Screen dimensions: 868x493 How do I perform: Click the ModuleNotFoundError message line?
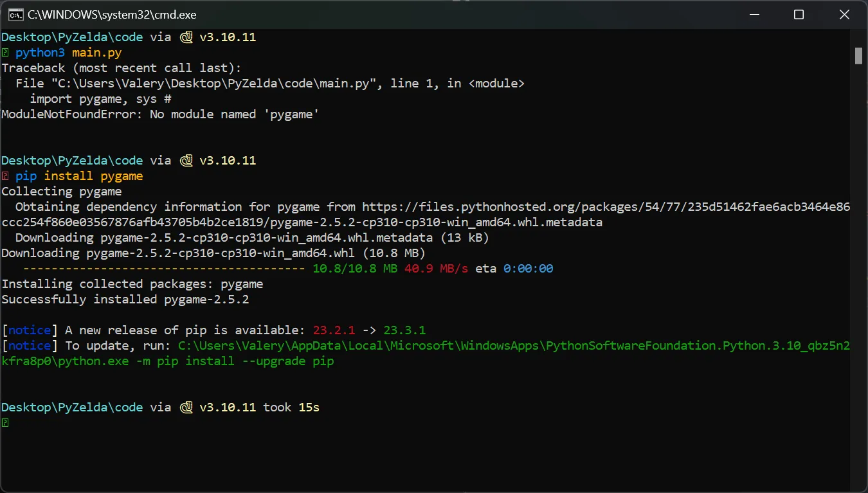point(160,114)
